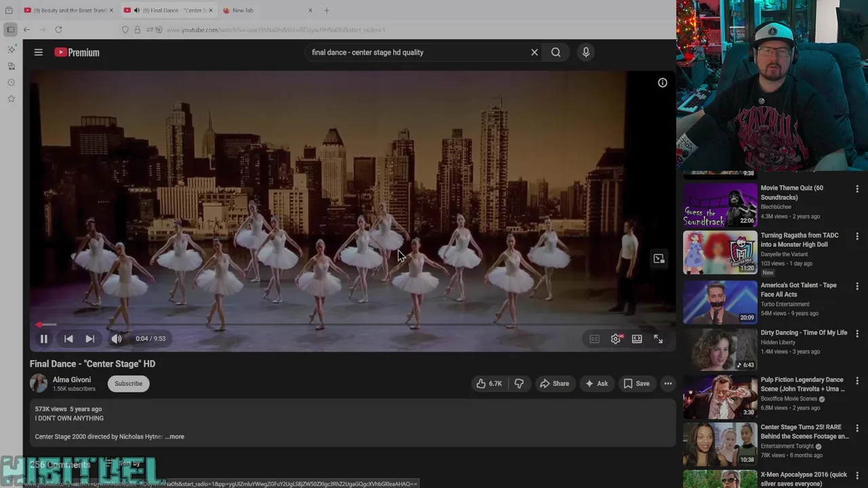Enter full screen mode
This screenshot has width=868, height=488.
658,339
